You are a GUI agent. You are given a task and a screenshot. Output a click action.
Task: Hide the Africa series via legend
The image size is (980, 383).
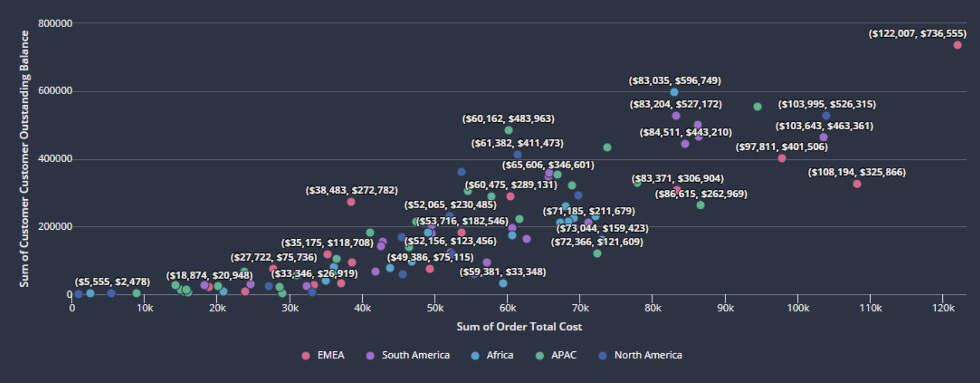[492, 355]
